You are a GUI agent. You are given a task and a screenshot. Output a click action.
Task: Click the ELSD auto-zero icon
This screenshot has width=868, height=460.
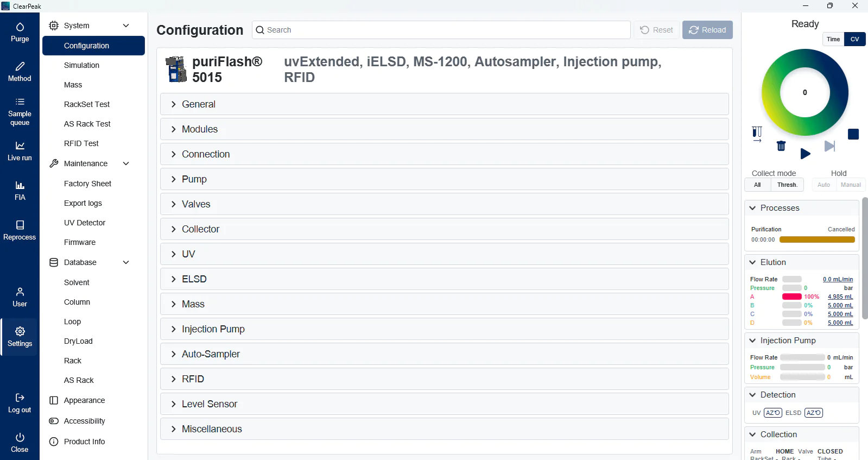pos(814,413)
